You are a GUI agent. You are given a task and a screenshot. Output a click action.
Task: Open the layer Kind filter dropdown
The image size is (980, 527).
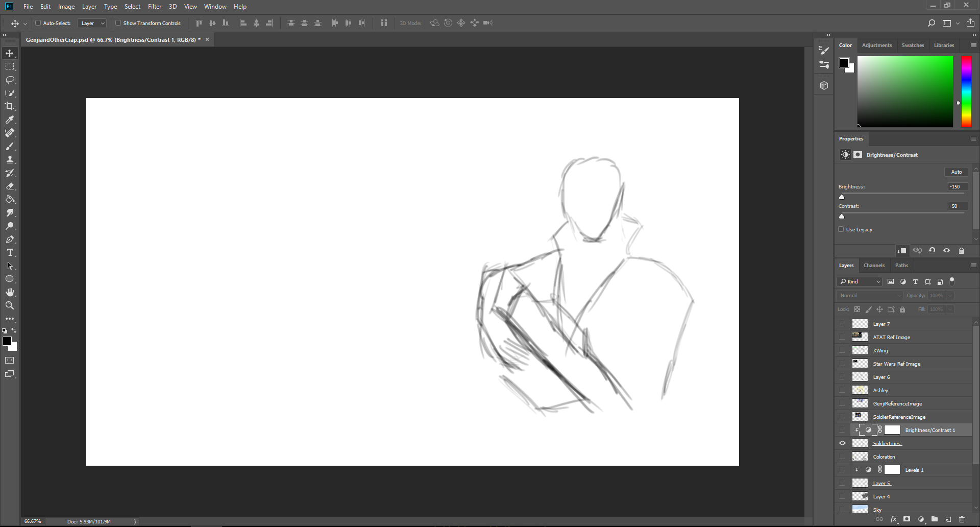pos(860,281)
